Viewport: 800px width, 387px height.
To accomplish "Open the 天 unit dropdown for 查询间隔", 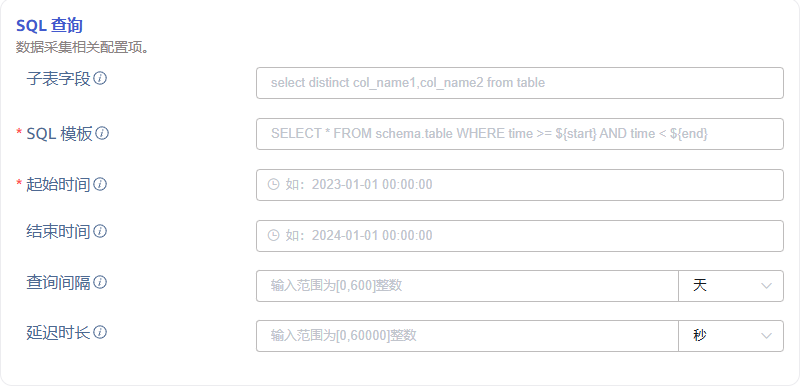I will (731, 286).
